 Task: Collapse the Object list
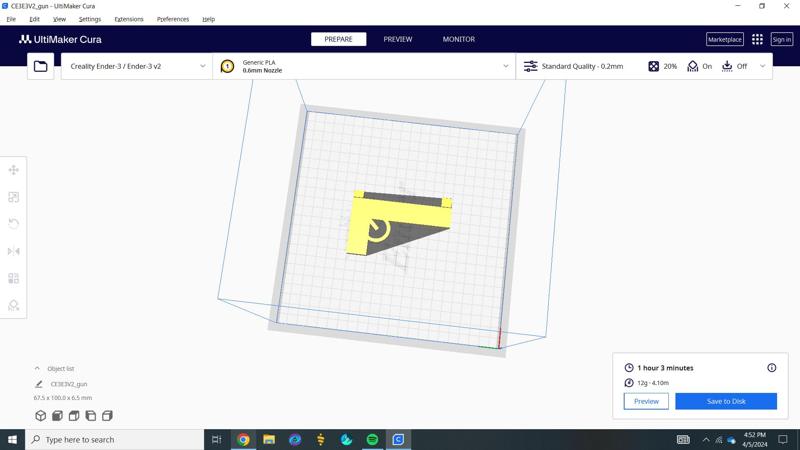[37, 368]
